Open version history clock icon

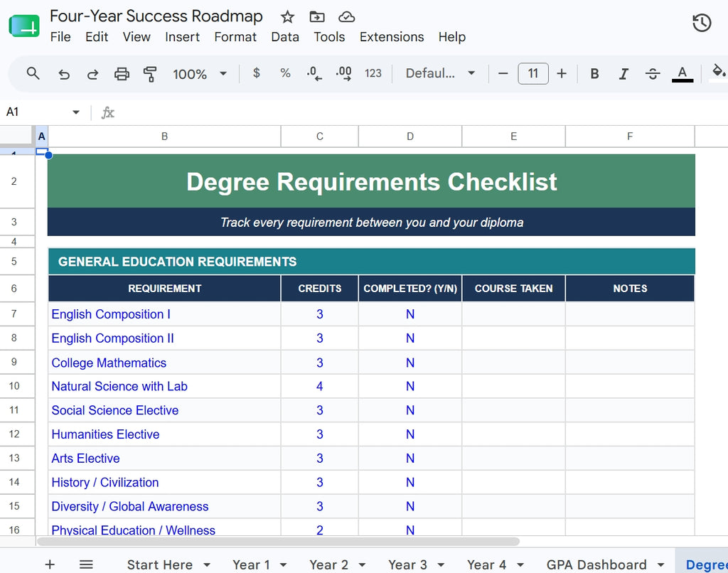(x=702, y=23)
